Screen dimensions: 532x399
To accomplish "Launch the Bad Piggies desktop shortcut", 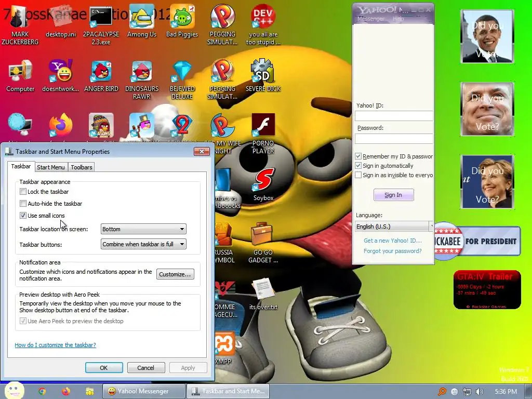I will (182, 21).
